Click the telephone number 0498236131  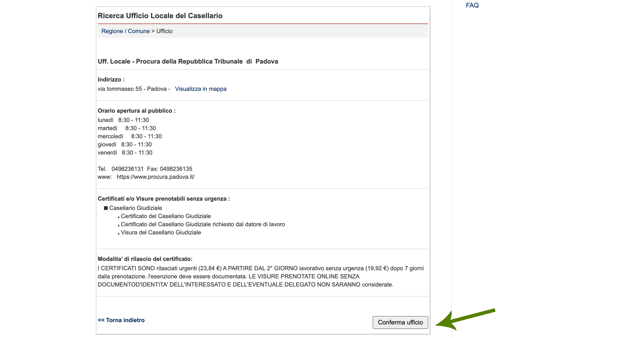pos(128,169)
